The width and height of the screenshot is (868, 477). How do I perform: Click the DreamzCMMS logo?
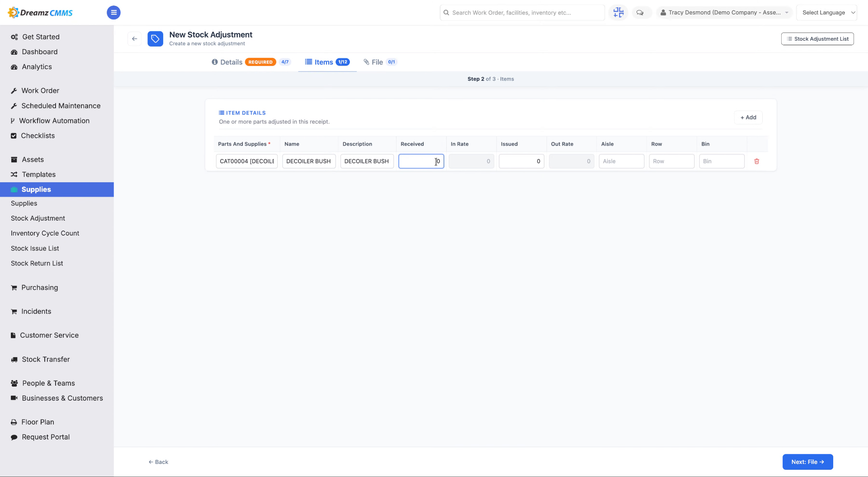(40, 13)
